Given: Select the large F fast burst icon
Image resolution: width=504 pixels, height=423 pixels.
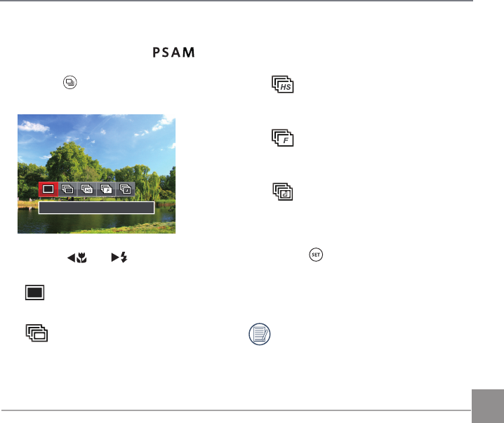Looking at the screenshot, I should pos(283,138).
